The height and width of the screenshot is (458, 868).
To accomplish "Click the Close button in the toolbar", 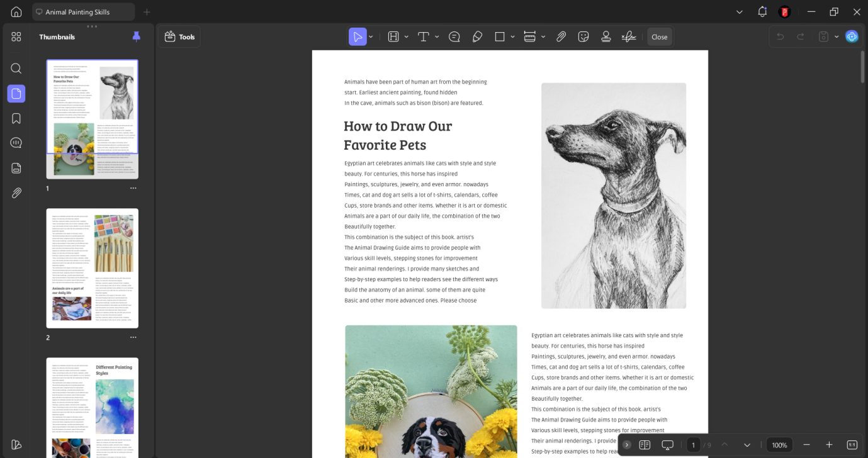I will point(659,37).
